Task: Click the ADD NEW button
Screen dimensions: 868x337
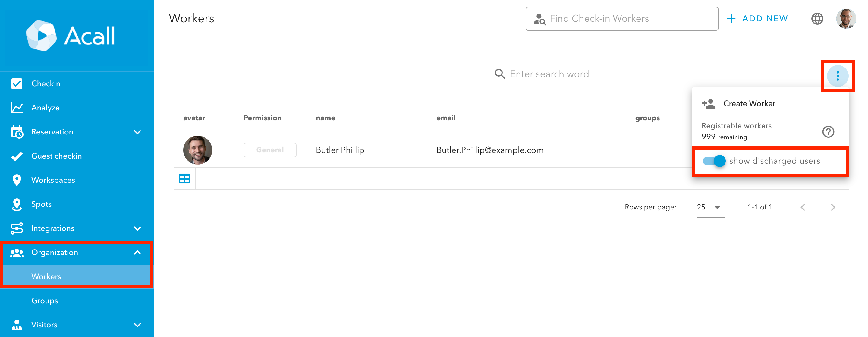Action: (757, 19)
